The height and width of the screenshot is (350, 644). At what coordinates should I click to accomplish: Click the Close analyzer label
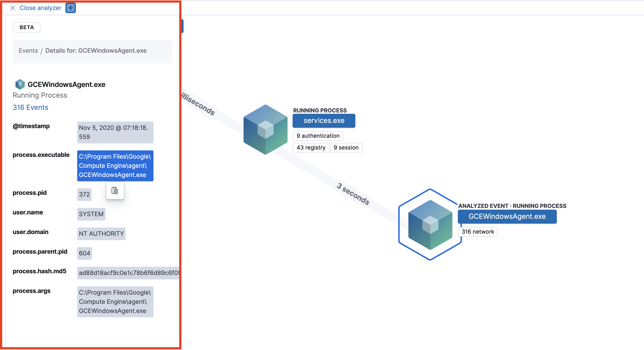click(x=40, y=8)
